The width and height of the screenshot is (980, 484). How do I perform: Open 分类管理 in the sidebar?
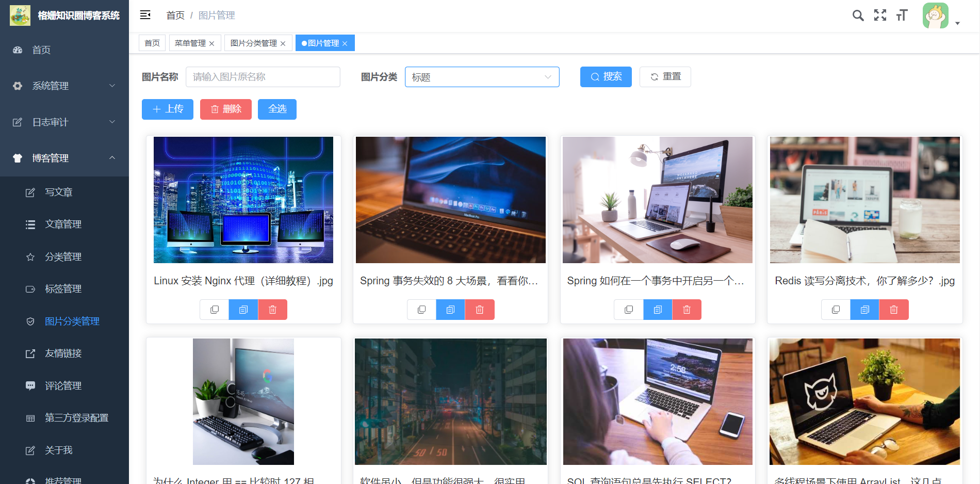click(x=64, y=256)
